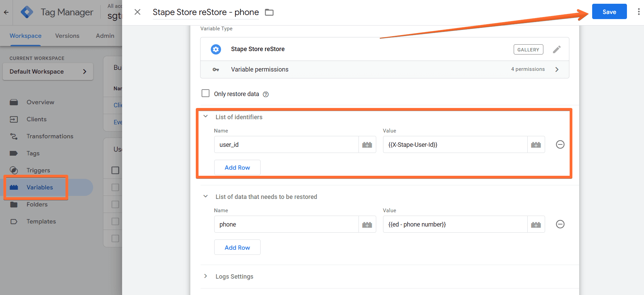Open Templates in the sidebar
This screenshot has height=295, width=644.
click(41, 221)
